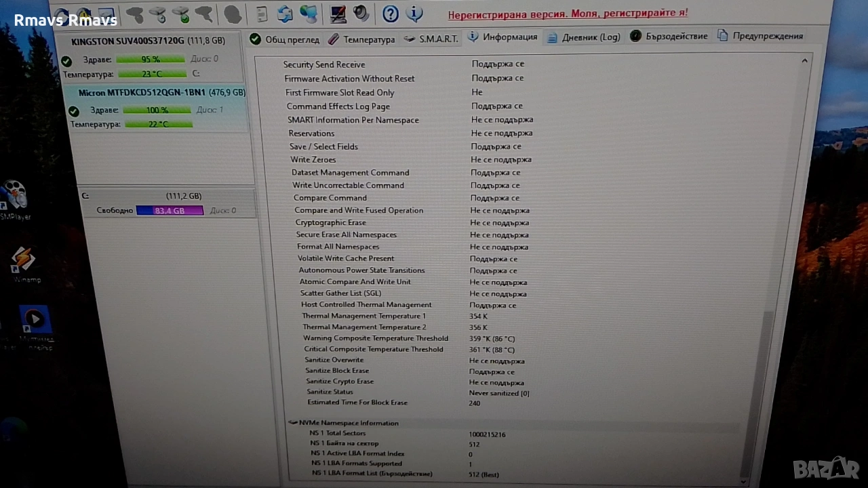This screenshot has height=488, width=868.
Task: Select the Sanitize Status row
Action: pos(418,392)
